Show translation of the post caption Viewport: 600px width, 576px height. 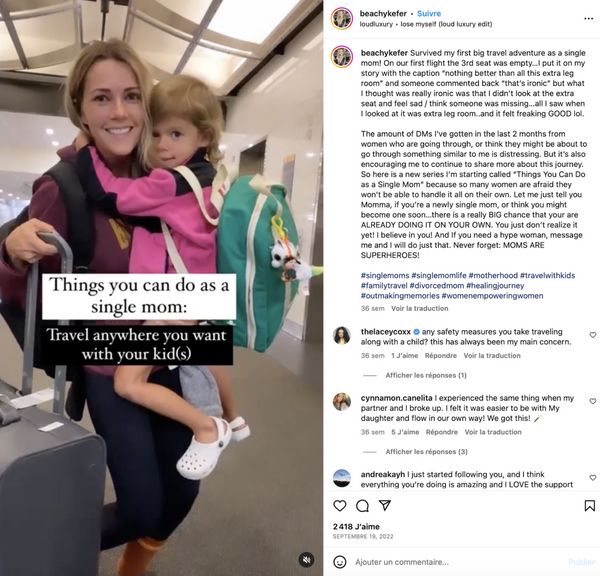(419, 308)
